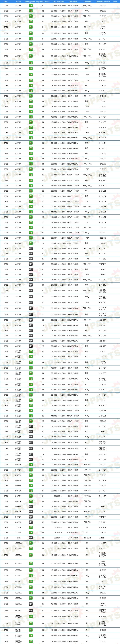
Task: Click production years 07.2004 -> 12.2009
Action: pos(58,481)
